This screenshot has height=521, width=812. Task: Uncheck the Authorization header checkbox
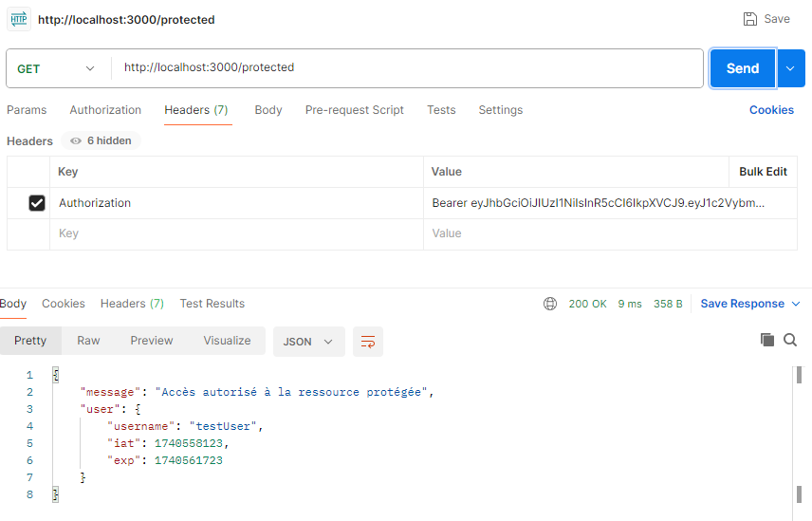(37, 203)
